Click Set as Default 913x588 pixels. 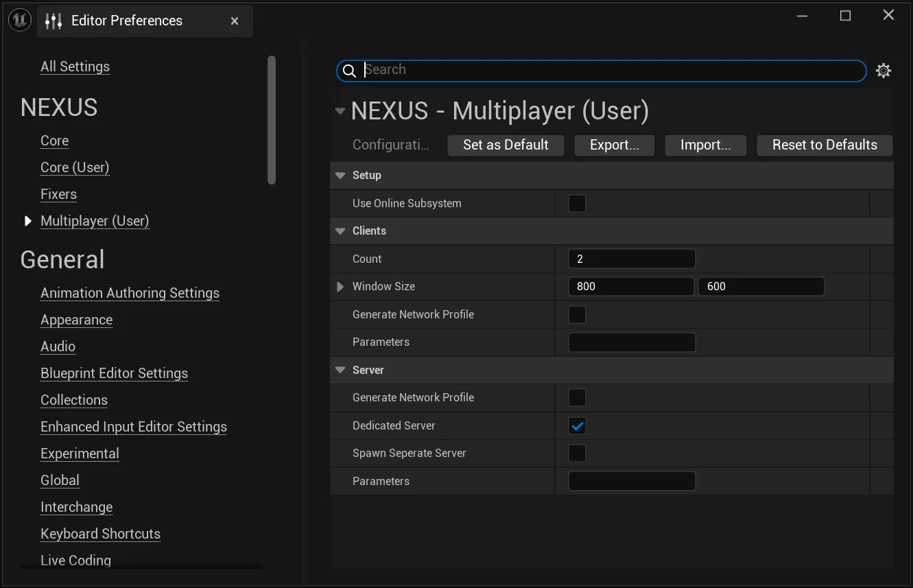point(506,145)
